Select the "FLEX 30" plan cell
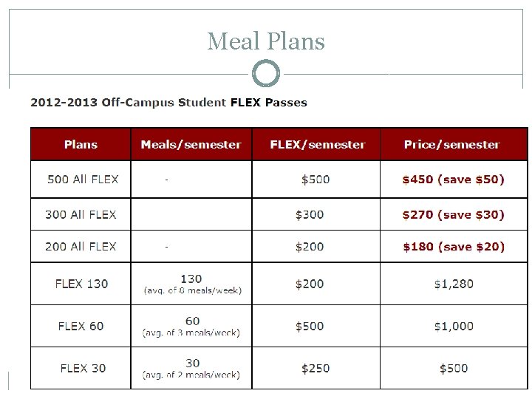 click(x=83, y=368)
